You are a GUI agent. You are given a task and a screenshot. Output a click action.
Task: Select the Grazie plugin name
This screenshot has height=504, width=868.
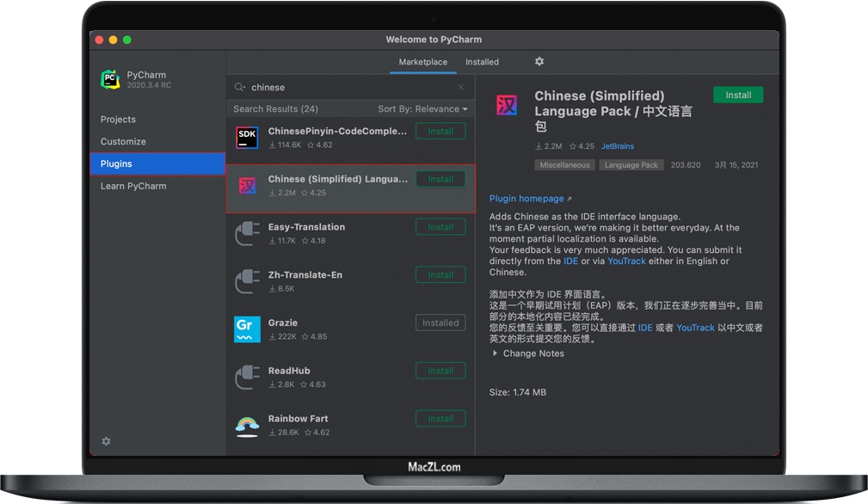tap(283, 323)
